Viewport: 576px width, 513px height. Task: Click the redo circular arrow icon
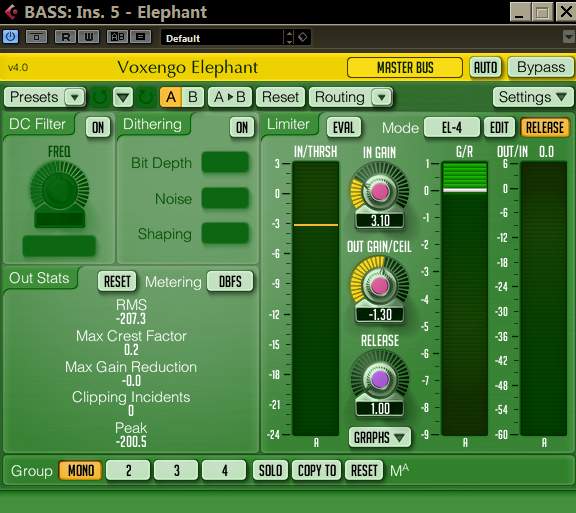coord(146,97)
